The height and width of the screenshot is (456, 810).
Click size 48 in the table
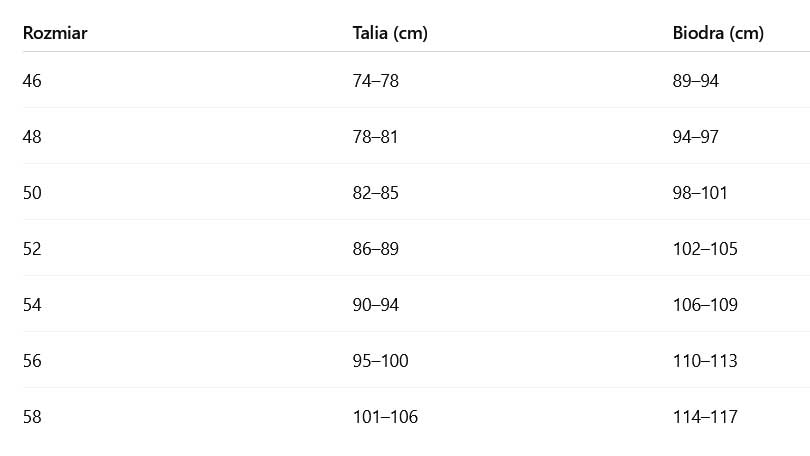(x=33, y=137)
